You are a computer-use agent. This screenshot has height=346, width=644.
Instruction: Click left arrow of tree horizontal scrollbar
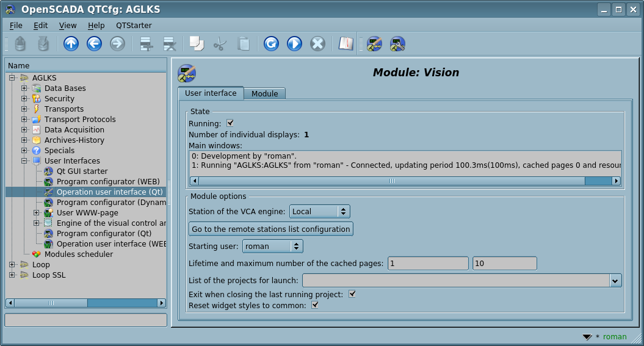coord(10,303)
